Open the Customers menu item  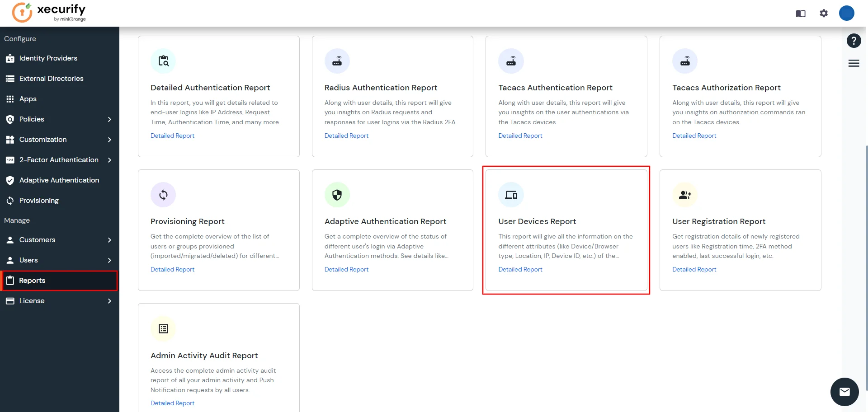(x=36, y=239)
